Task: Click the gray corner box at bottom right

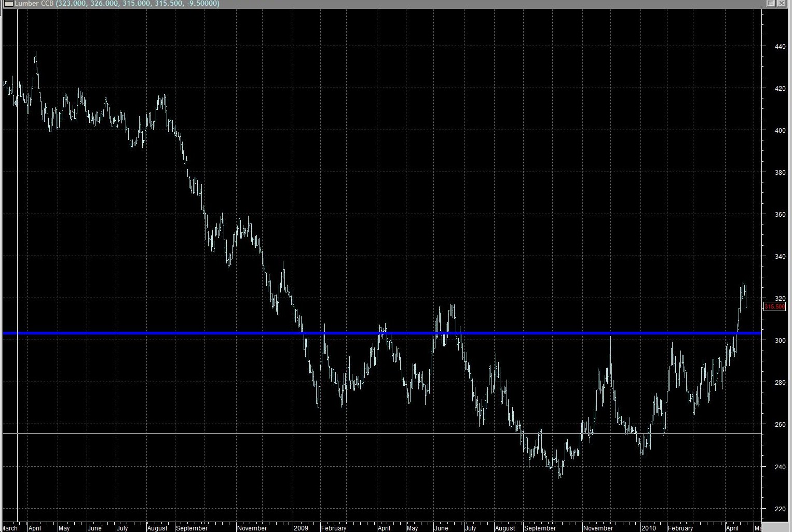Action: pos(777,527)
